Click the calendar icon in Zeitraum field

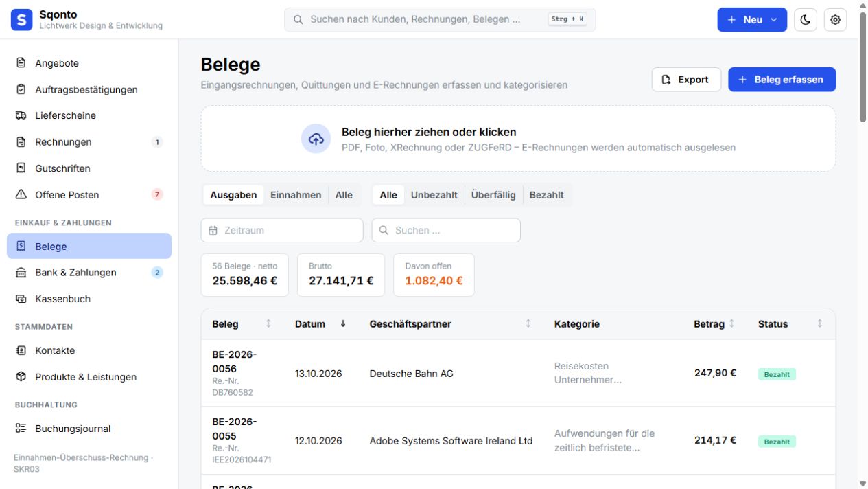point(213,231)
